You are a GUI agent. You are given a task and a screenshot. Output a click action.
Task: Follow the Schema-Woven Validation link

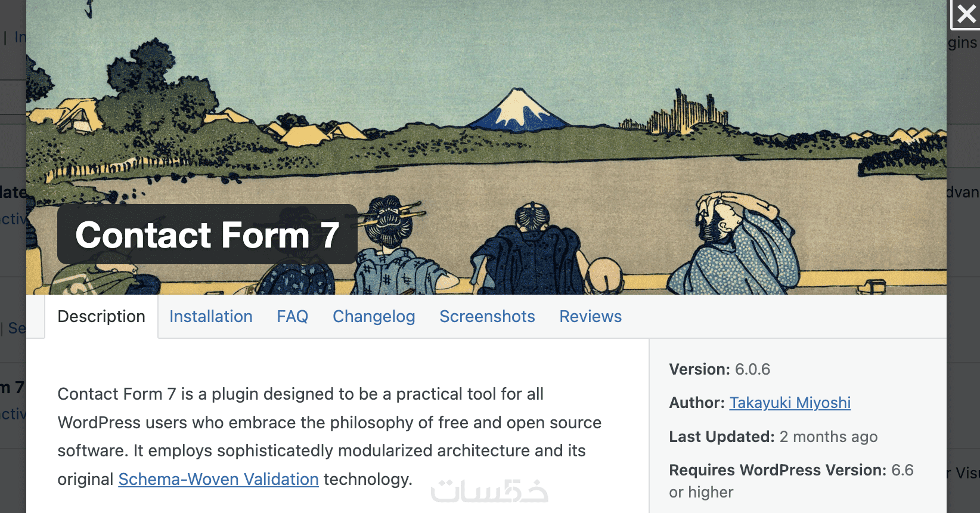point(218,479)
